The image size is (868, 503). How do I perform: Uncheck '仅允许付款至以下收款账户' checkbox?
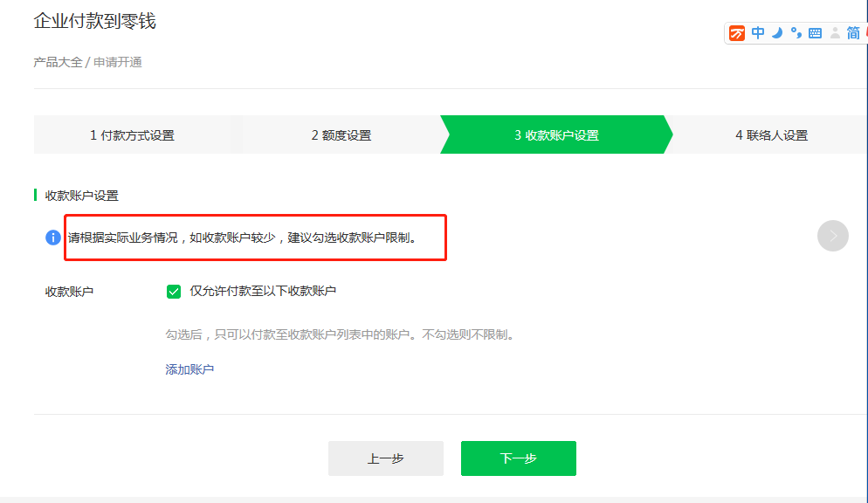pos(173,291)
